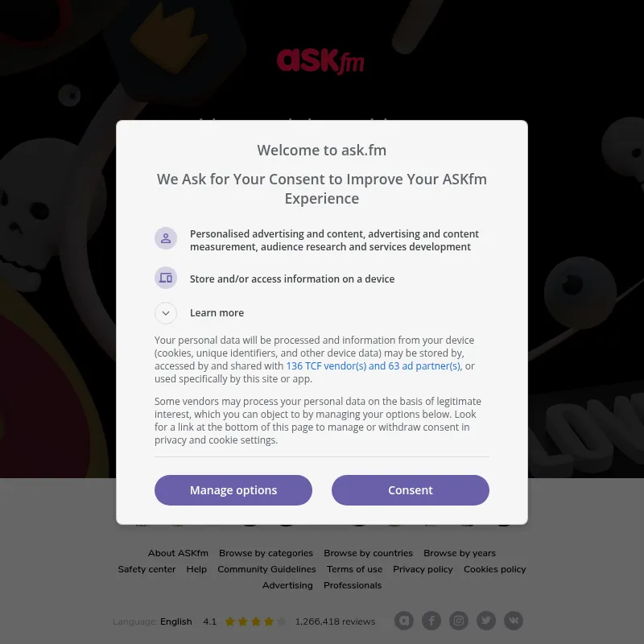Screen dimensions: 644x644
Task: Go to About ASKfm
Action: click(x=178, y=553)
